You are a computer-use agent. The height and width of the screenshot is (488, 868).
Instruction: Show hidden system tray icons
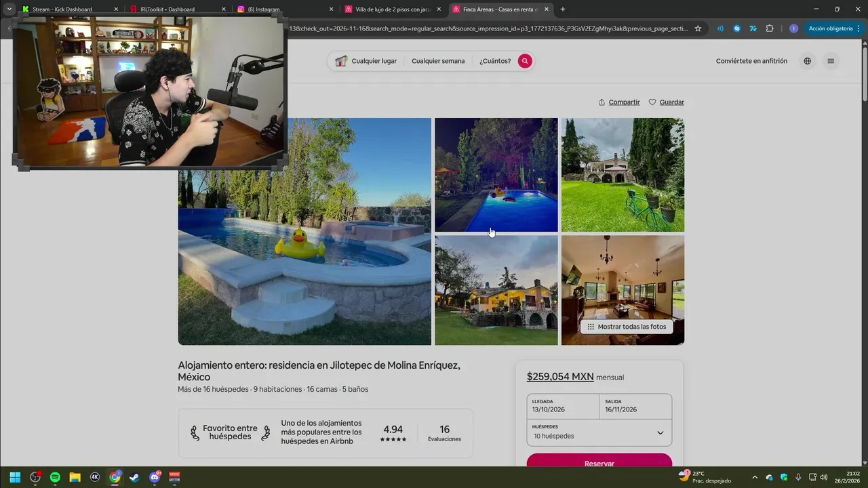(x=755, y=477)
